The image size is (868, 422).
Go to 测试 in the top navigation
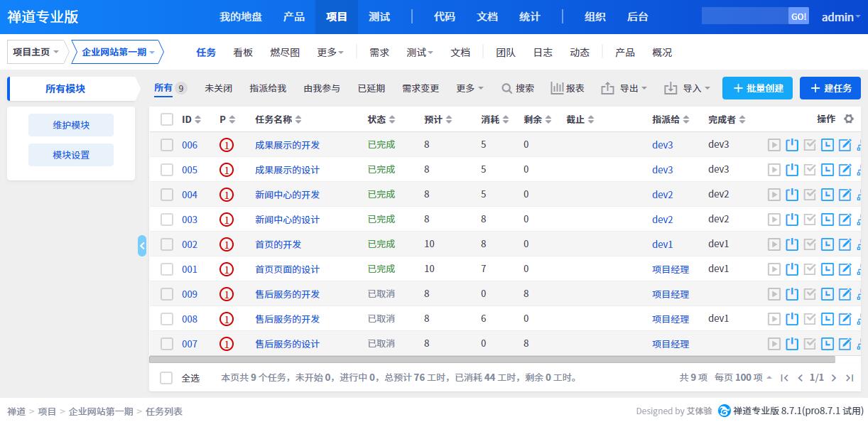click(379, 17)
